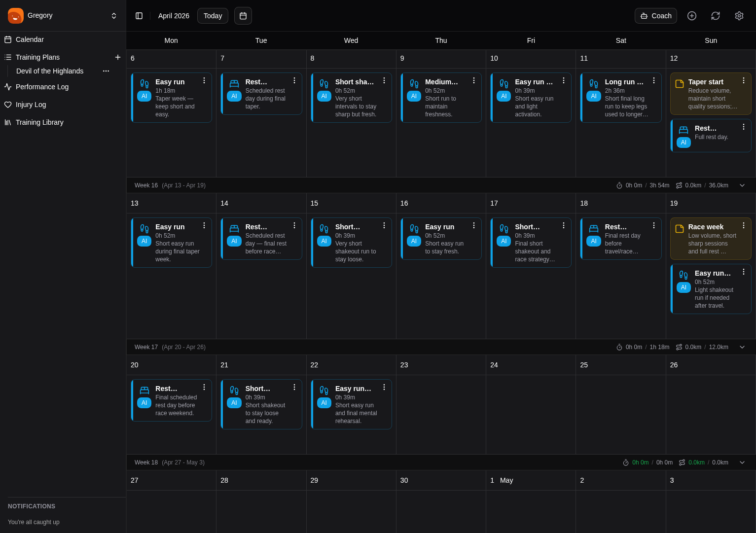Toggle the sidebar panel icon

click(x=139, y=16)
